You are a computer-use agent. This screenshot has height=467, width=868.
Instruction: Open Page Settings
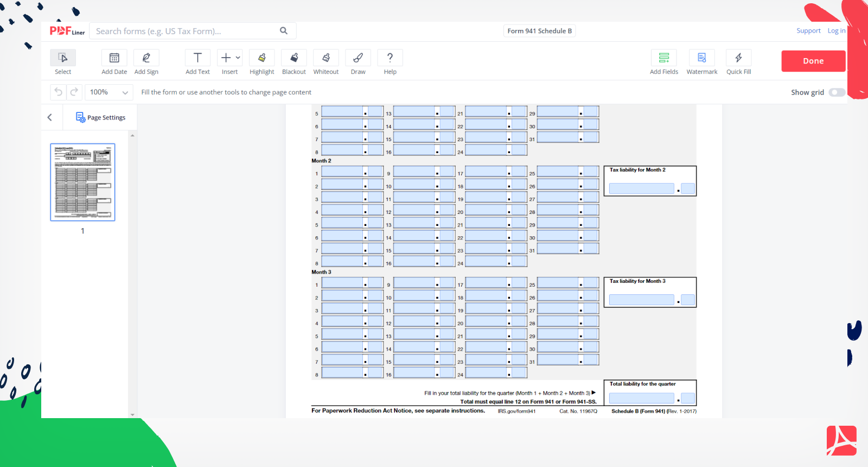tap(101, 117)
